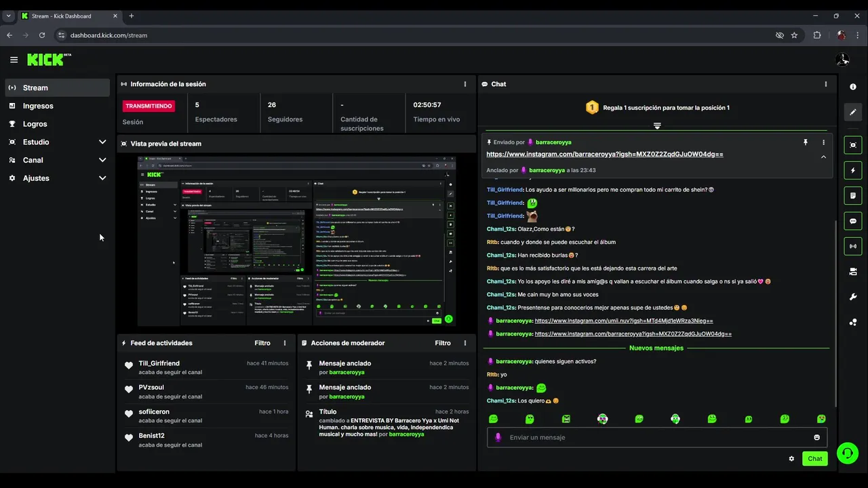Open Canal in the left navigation
This screenshot has width=868, height=488.
(x=33, y=160)
